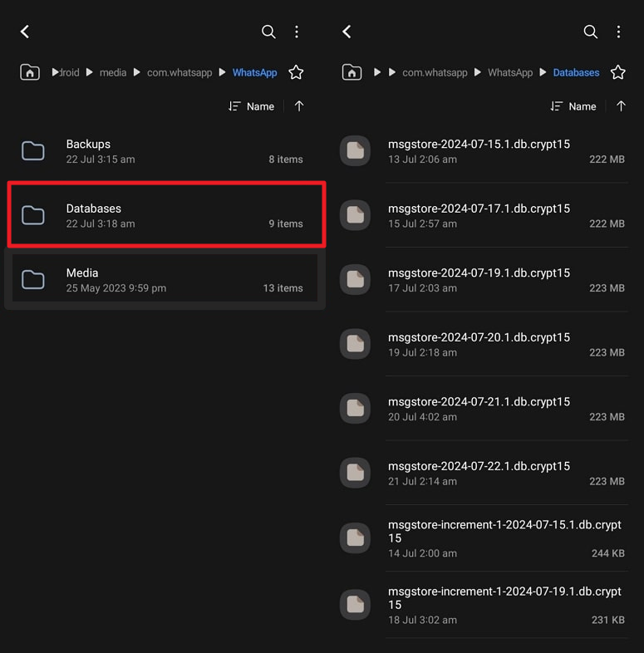The width and height of the screenshot is (644, 653).
Task: Click the 13 items count
Action: coord(283,288)
